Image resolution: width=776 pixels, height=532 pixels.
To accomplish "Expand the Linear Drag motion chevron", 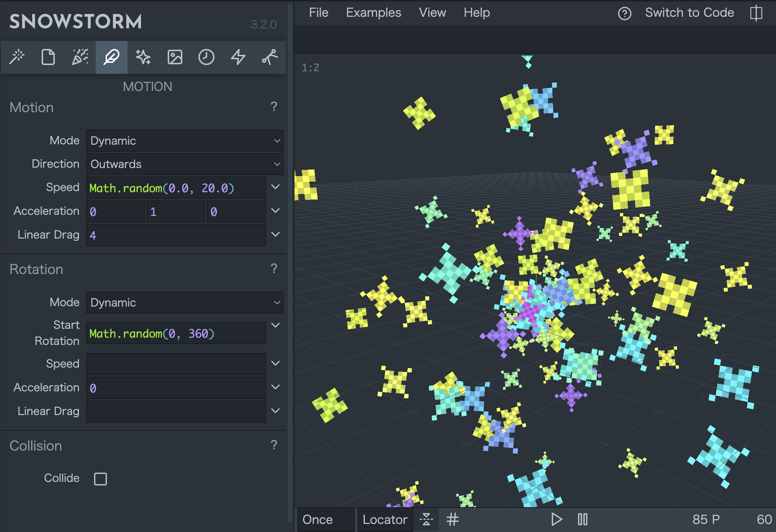I will tap(275, 234).
